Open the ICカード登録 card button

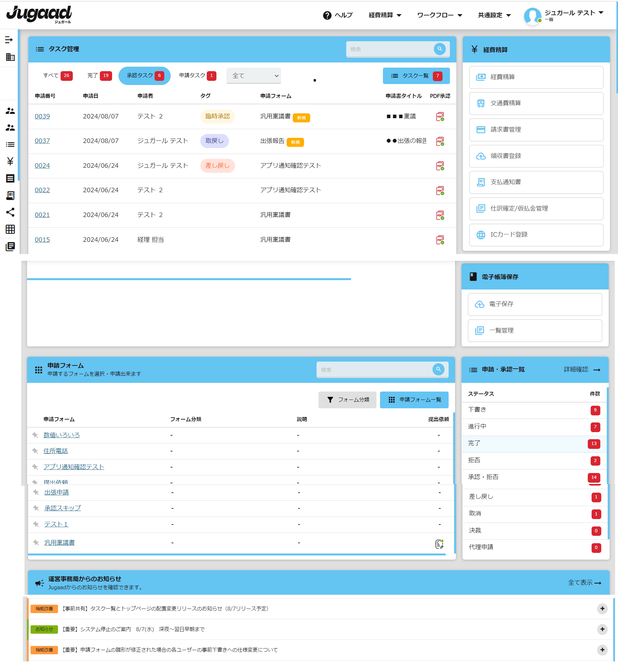click(x=536, y=235)
